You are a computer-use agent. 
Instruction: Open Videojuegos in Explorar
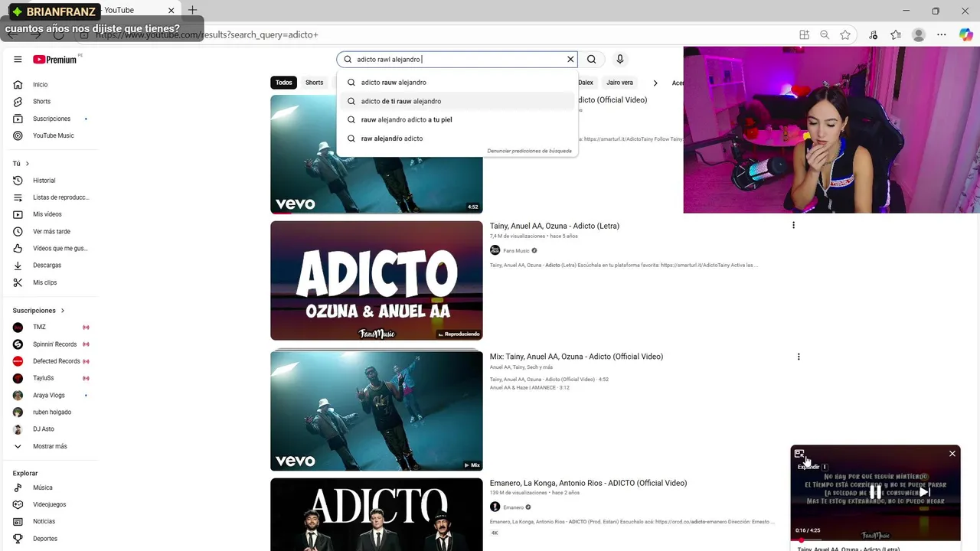[49, 504]
